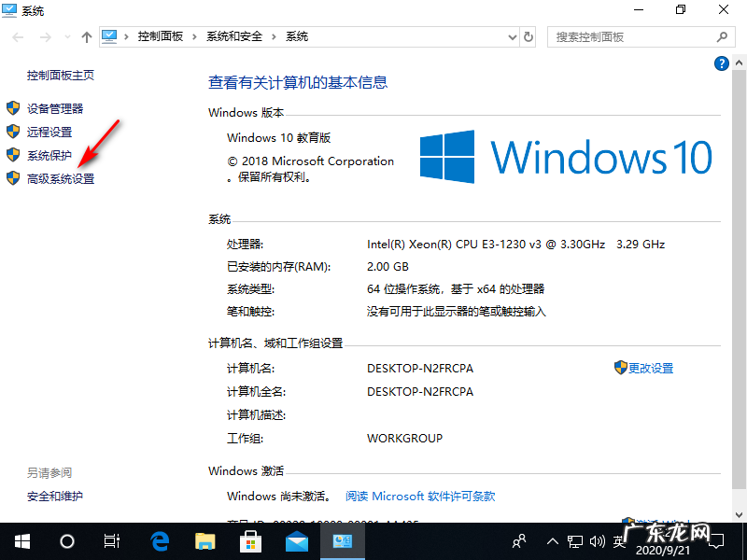The height and width of the screenshot is (560, 747).
Task: Open Advanced system settings (高级系统设置)
Action: point(61,178)
